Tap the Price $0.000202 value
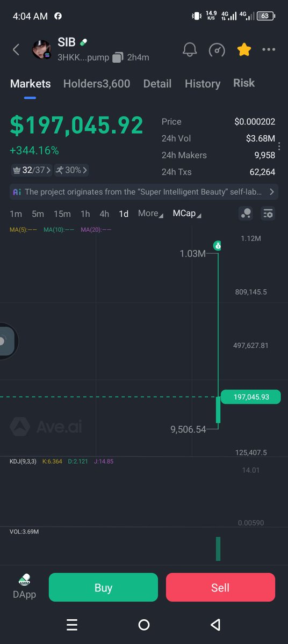 click(x=255, y=122)
